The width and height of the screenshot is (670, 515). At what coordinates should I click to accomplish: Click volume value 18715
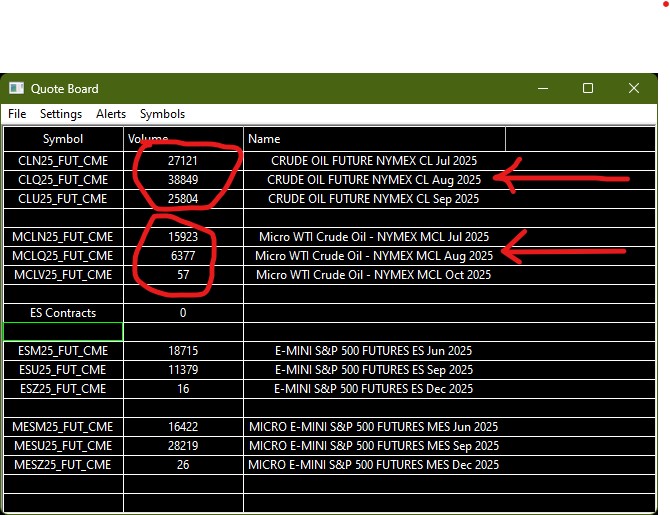183,351
